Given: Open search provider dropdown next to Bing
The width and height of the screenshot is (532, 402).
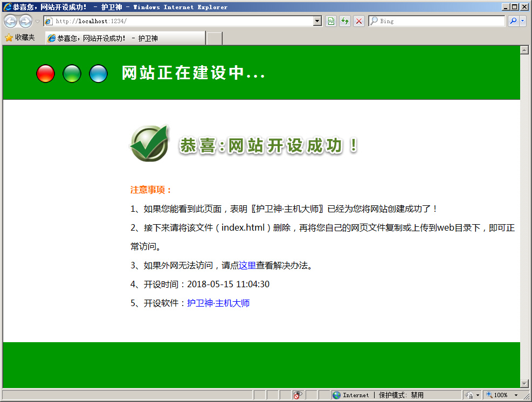Looking at the screenshot, I should (x=522, y=21).
